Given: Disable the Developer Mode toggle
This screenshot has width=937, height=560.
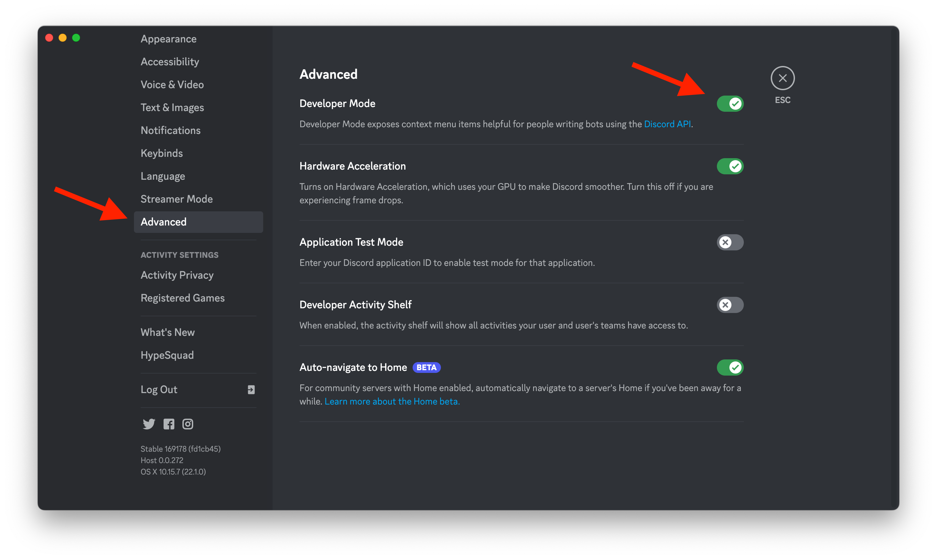Looking at the screenshot, I should click(730, 103).
